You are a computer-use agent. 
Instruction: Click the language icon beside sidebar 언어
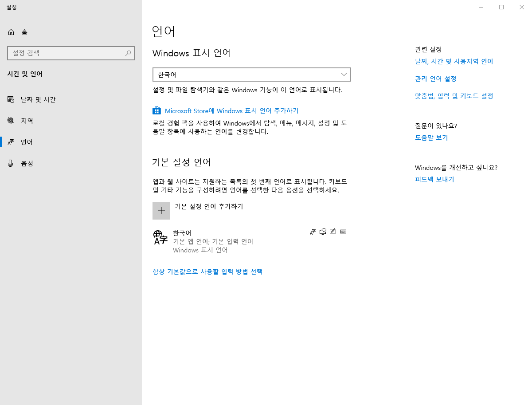11,142
